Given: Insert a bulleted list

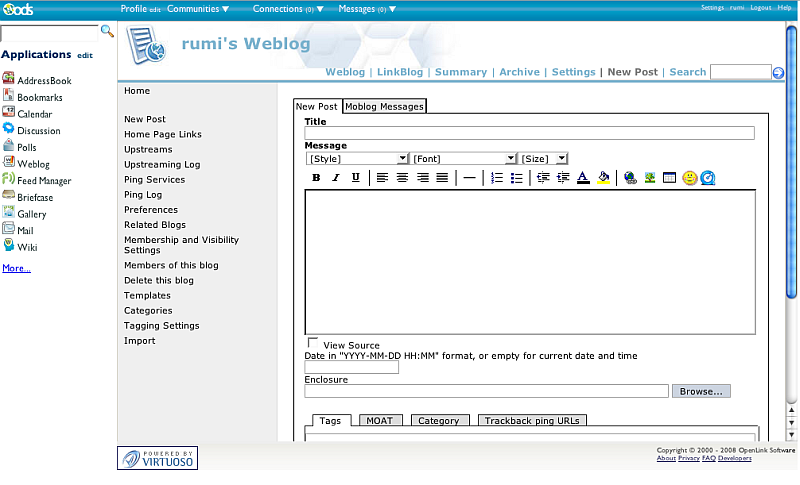Looking at the screenshot, I should (x=516, y=178).
